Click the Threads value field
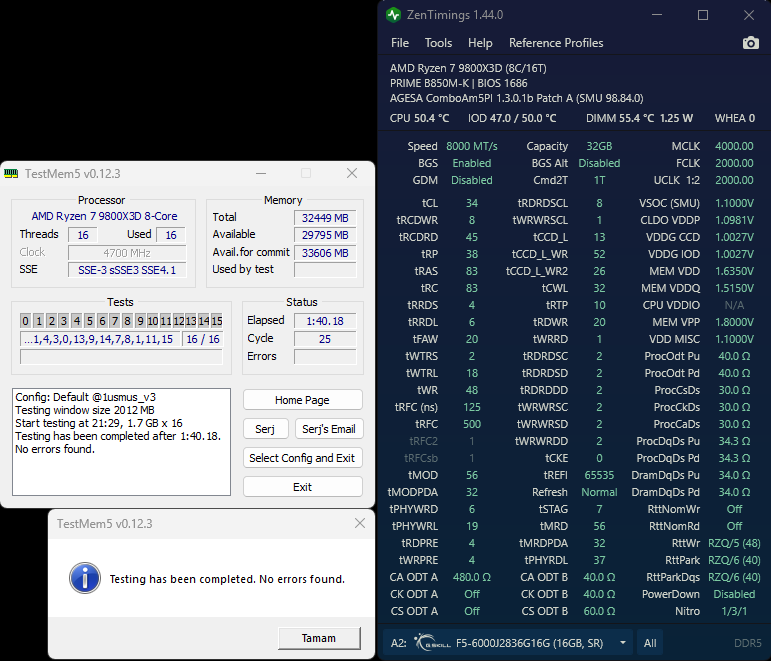Image resolution: width=771 pixels, height=661 pixels. (83, 235)
